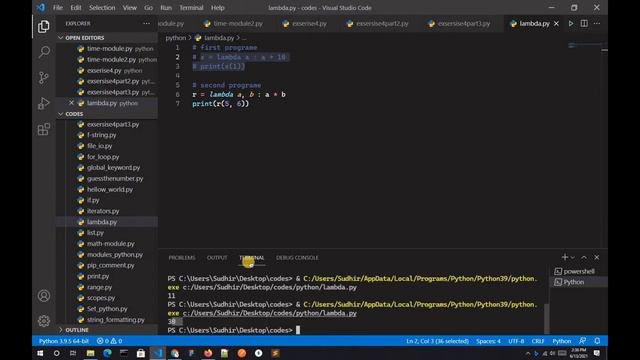Screen dimensions: 640x360
Task: Open the Run menu
Action: (166, 8)
